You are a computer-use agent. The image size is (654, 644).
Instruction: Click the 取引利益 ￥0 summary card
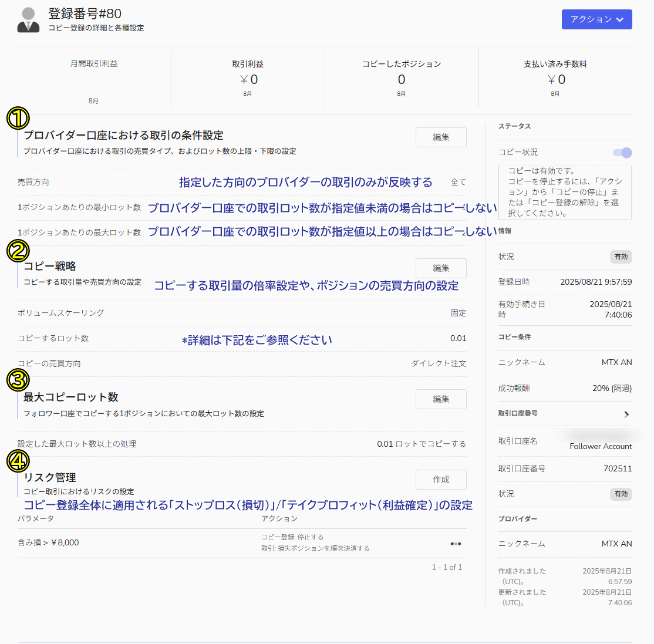[x=248, y=79]
